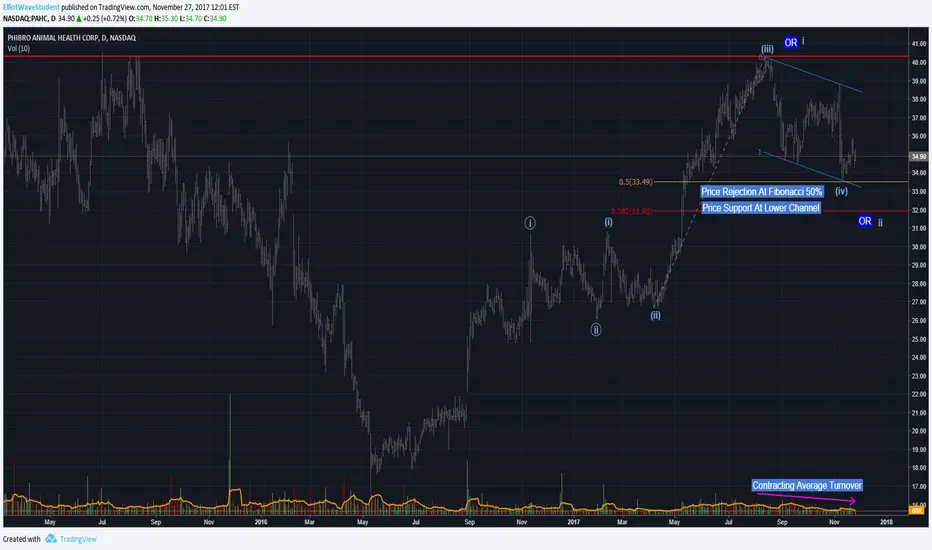Click the orange volume tag on price axis
Screen dimensions: 932x550
pyautogui.click(x=917, y=511)
